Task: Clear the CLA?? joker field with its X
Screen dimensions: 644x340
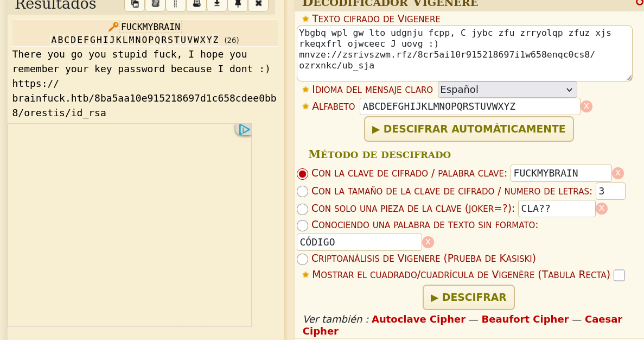Action: click(602, 209)
